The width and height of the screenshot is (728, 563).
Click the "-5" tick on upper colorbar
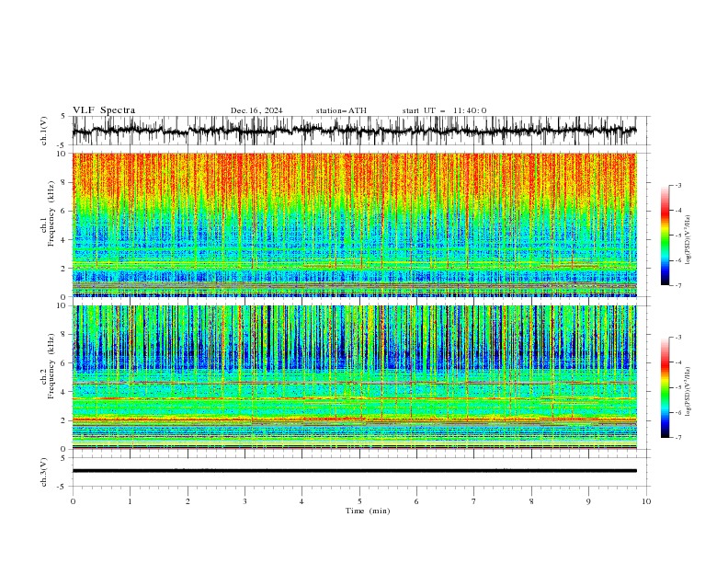click(678, 236)
